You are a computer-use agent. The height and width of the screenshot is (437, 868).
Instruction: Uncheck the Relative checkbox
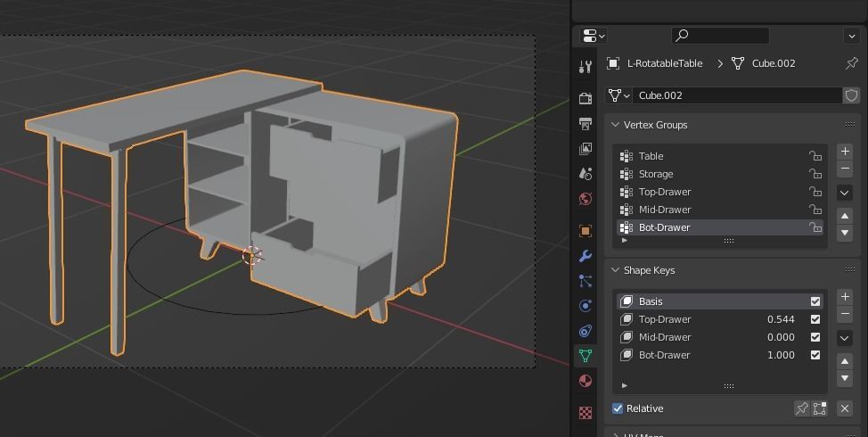tap(618, 408)
